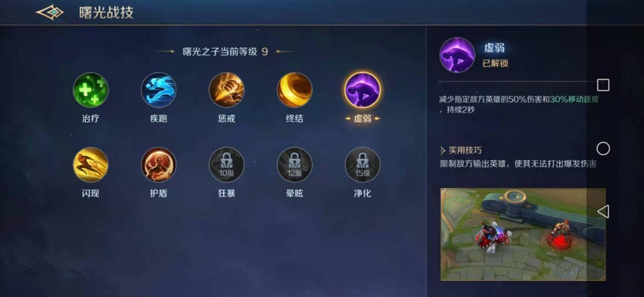The width and height of the screenshot is (644, 297).
Task: Choose the 闪现 flash skill icon
Action: click(91, 165)
